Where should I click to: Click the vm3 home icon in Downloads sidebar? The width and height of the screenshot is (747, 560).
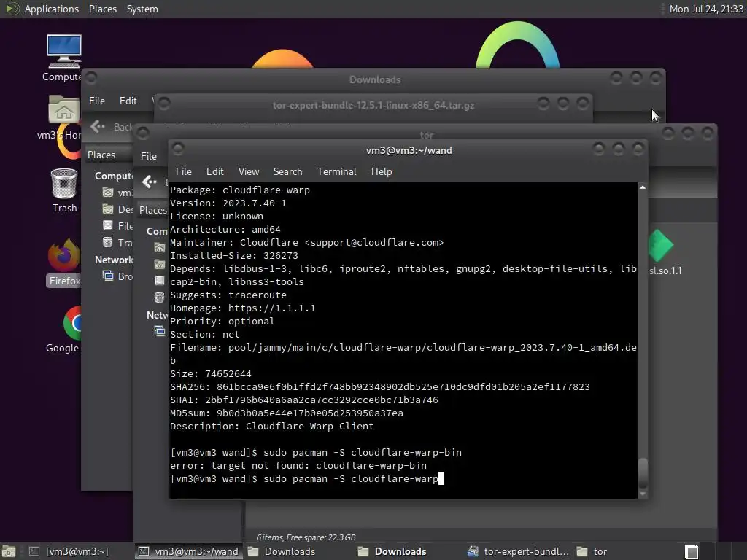(108, 192)
